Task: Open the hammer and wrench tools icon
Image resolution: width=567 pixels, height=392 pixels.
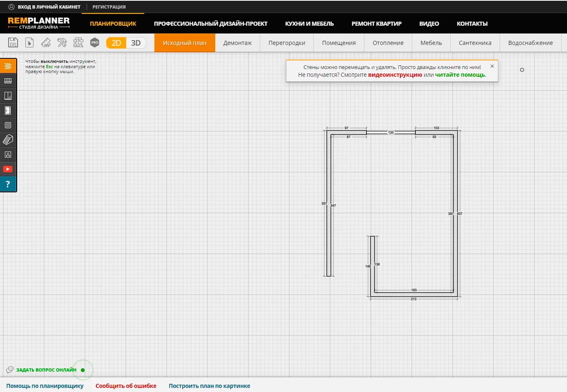Action: point(62,42)
